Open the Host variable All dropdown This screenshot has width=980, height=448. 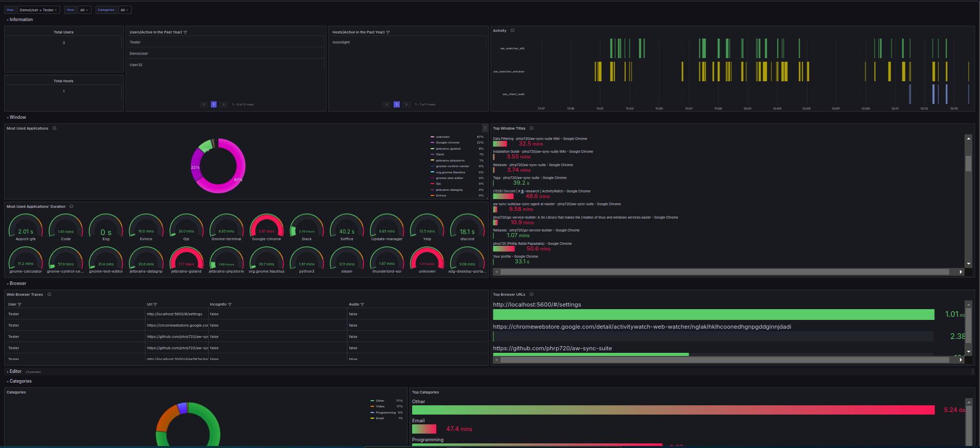(84, 10)
